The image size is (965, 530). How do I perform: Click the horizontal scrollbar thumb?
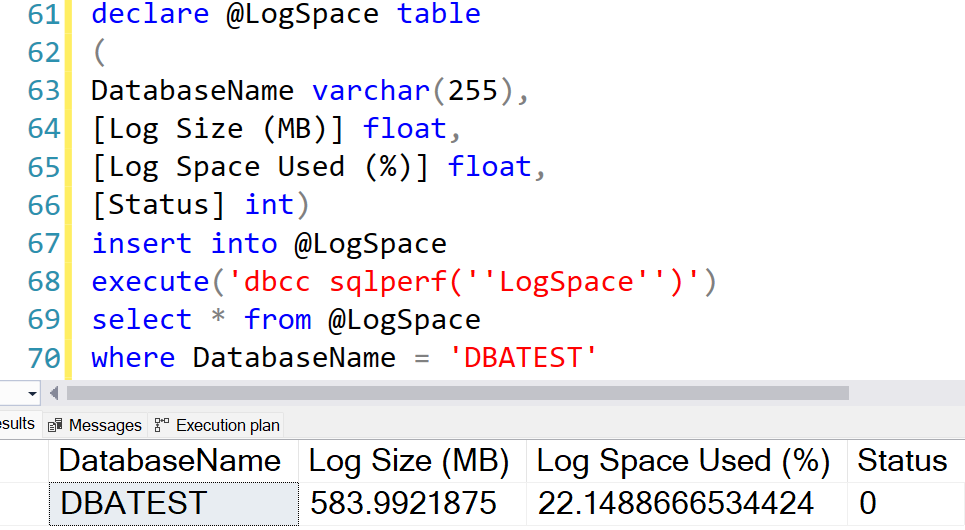tap(457, 393)
